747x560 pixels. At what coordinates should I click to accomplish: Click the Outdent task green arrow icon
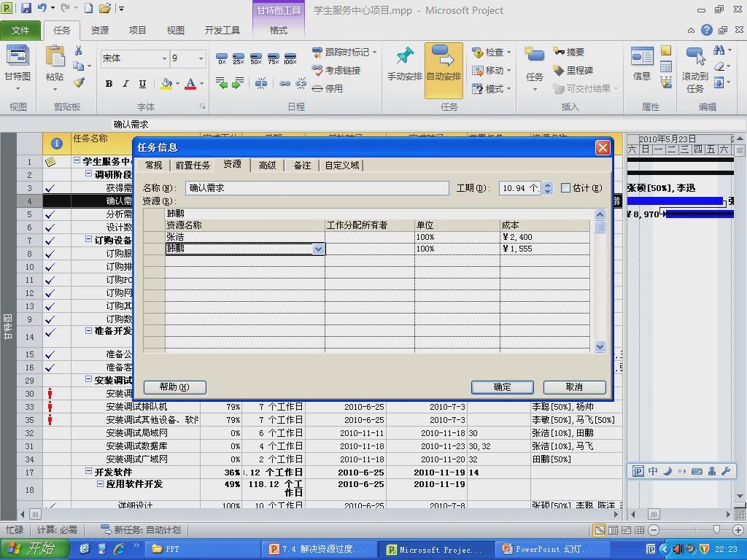222,83
